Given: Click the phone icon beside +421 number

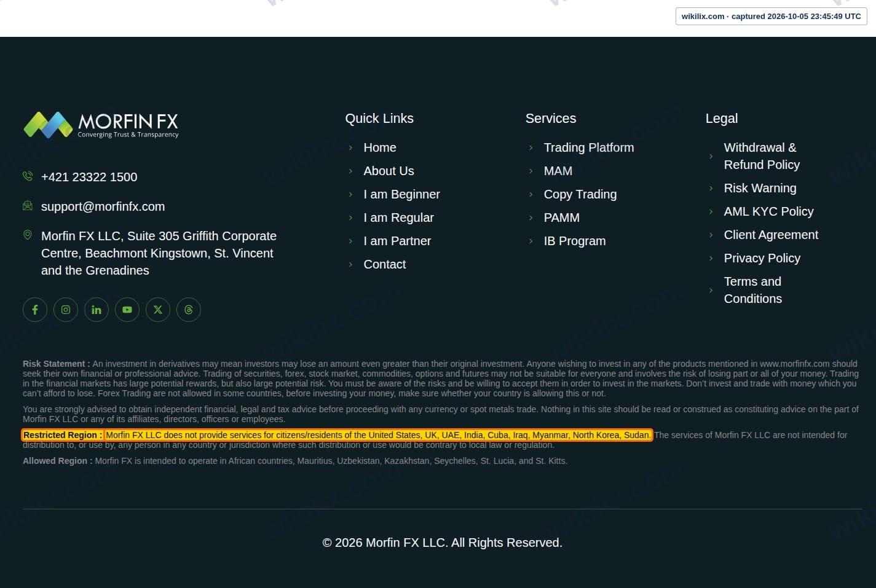Looking at the screenshot, I should [28, 176].
